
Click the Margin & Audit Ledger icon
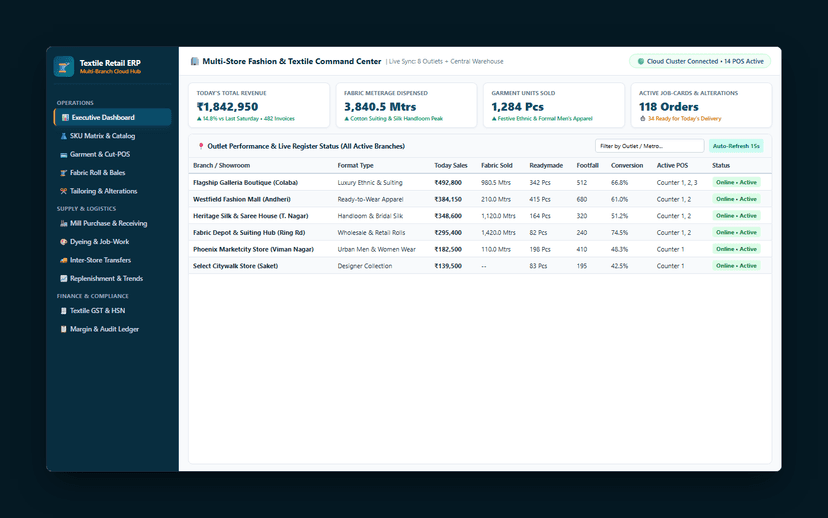click(x=63, y=329)
